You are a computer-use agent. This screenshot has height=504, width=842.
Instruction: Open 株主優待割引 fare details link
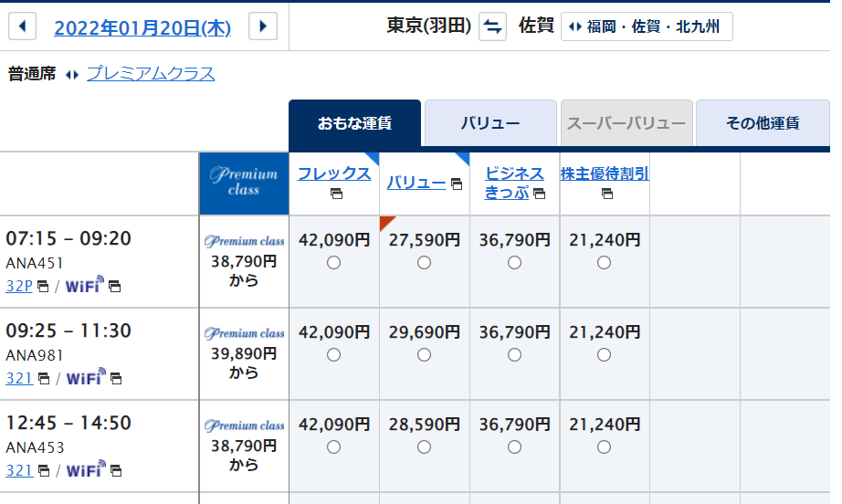coord(605,173)
